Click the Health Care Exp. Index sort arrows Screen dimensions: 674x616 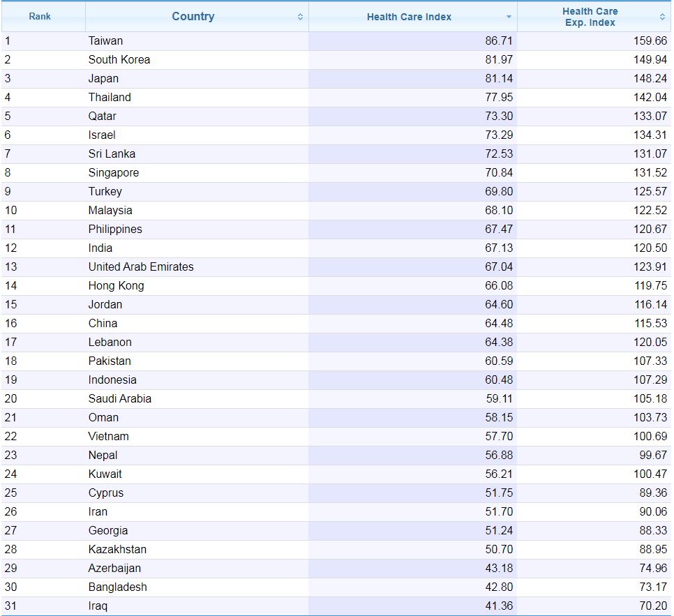pyautogui.click(x=662, y=17)
